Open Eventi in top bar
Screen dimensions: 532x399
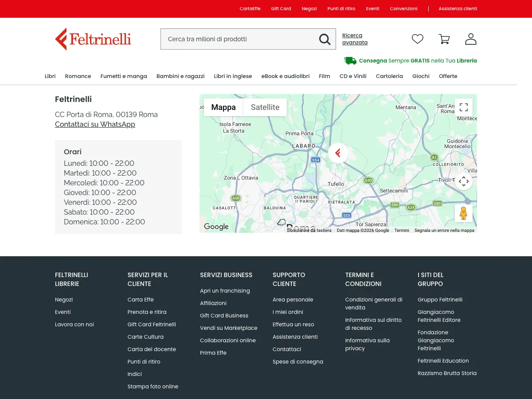373,9
